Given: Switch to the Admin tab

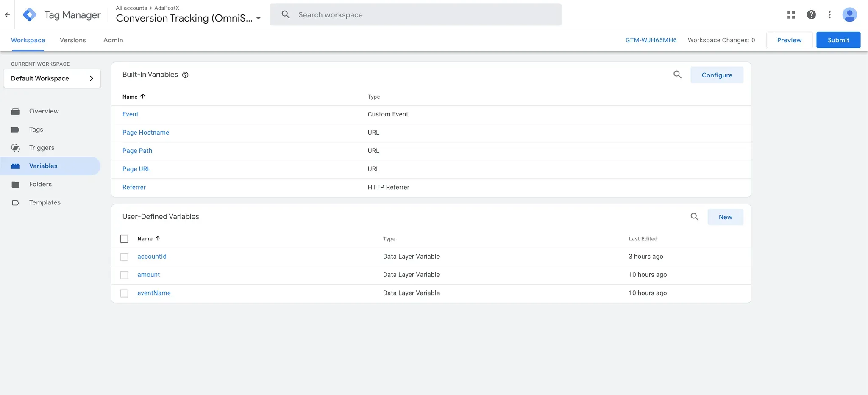Looking at the screenshot, I should coord(113,40).
